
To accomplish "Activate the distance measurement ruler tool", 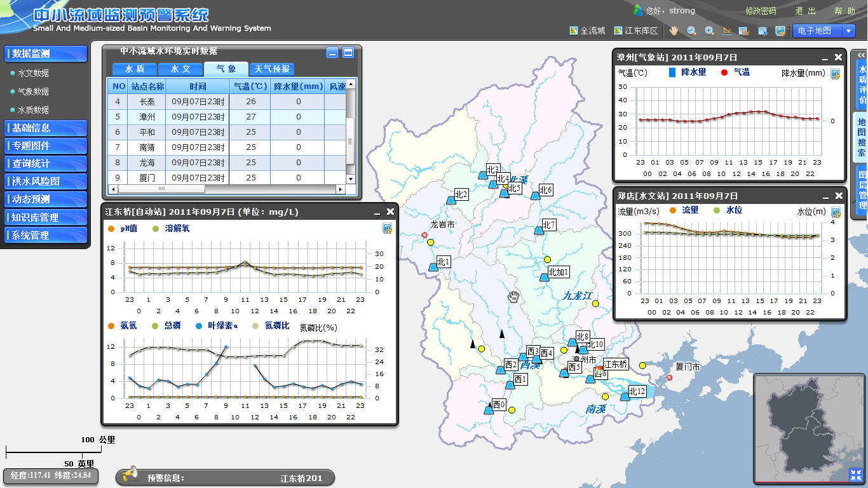I will click(727, 30).
